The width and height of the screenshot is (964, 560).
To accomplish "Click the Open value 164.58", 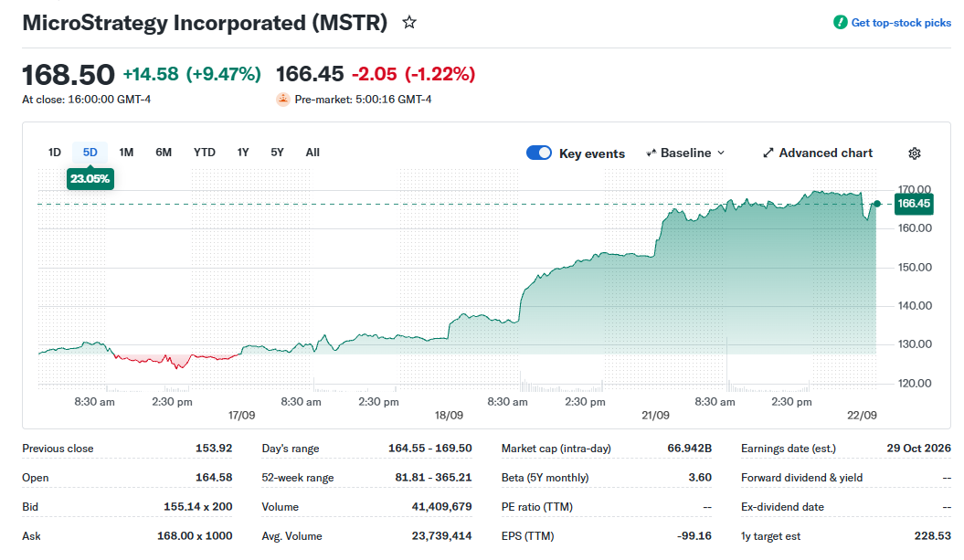I will 214,478.
